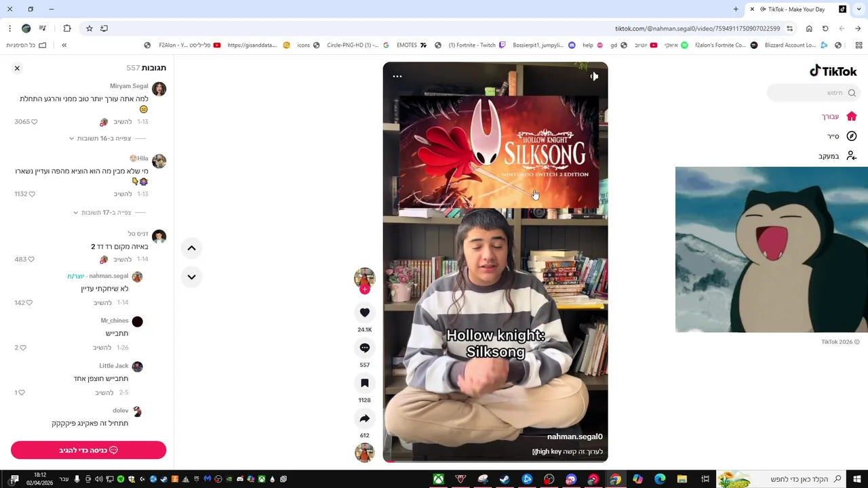Click nahman.segal0 name on the video
The width and height of the screenshot is (868, 488).
(x=575, y=436)
